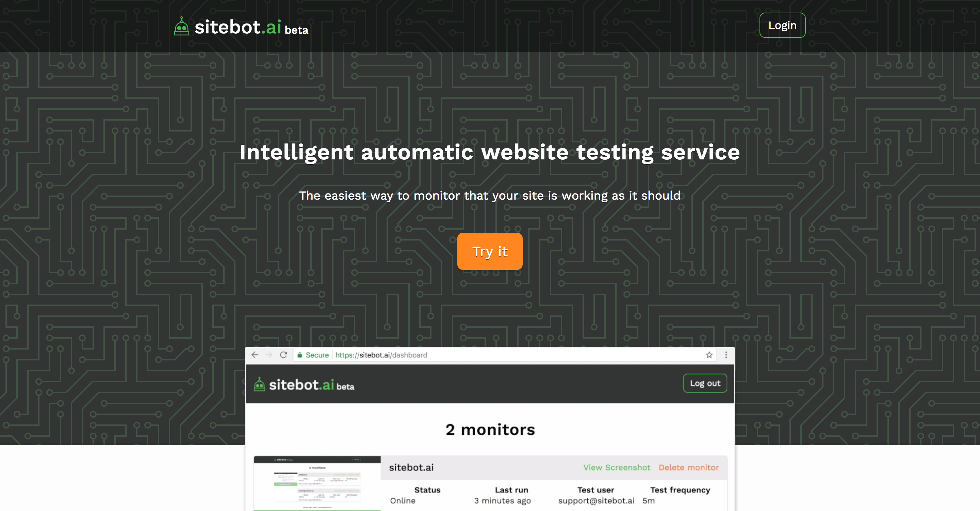The width and height of the screenshot is (980, 511).
Task: Select the forward navigation arrow icon
Action: 269,355
